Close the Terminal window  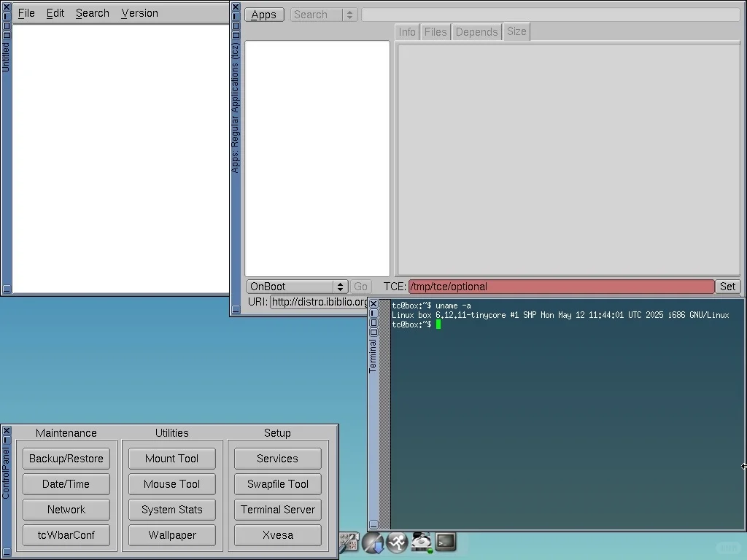[373, 304]
